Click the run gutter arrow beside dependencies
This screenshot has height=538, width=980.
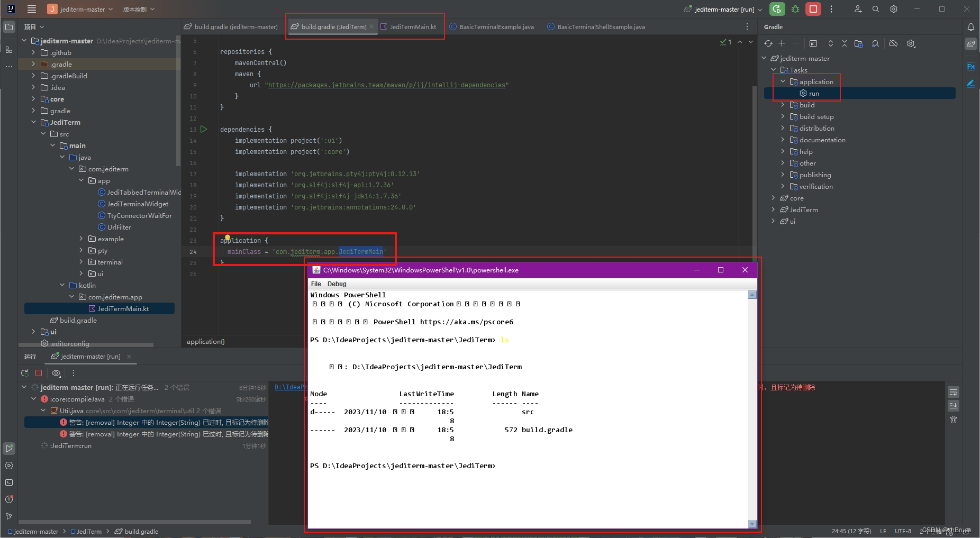pos(204,129)
